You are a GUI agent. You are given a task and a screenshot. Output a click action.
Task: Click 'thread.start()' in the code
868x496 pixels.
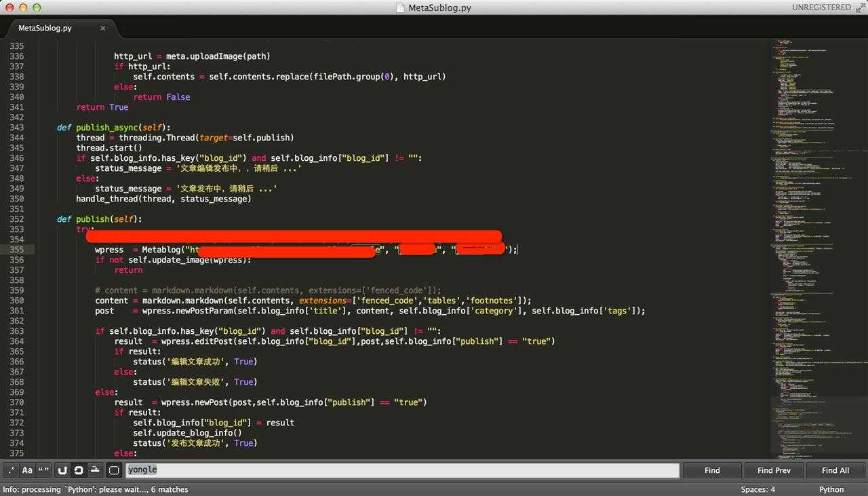coord(109,148)
